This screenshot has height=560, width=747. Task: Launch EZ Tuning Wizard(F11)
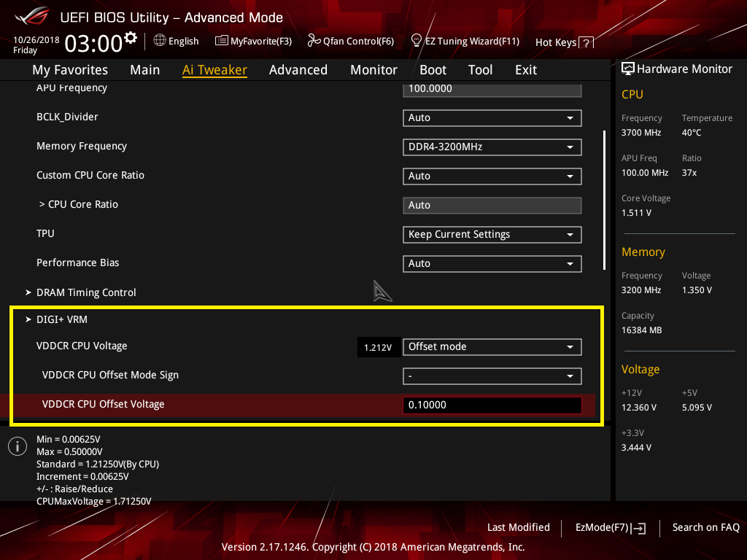pyautogui.click(x=472, y=42)
